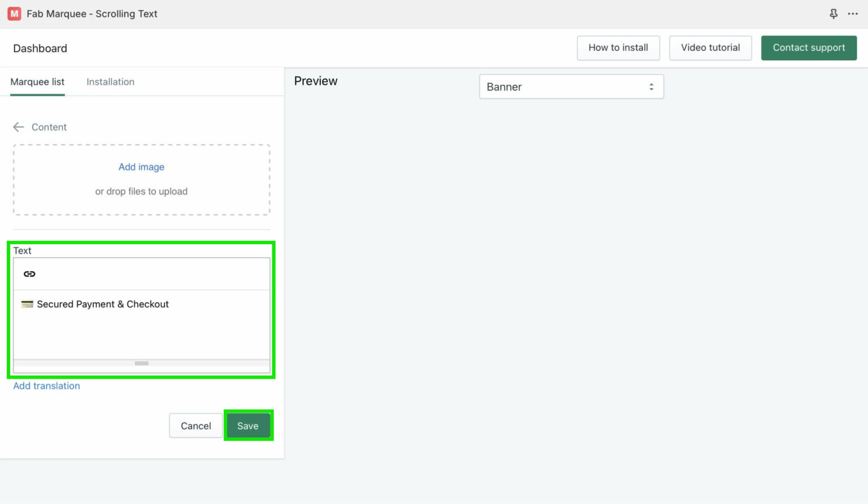868x504 pixels.
Task: Click the drop files upload zone
Action: [x=141, y=191]
